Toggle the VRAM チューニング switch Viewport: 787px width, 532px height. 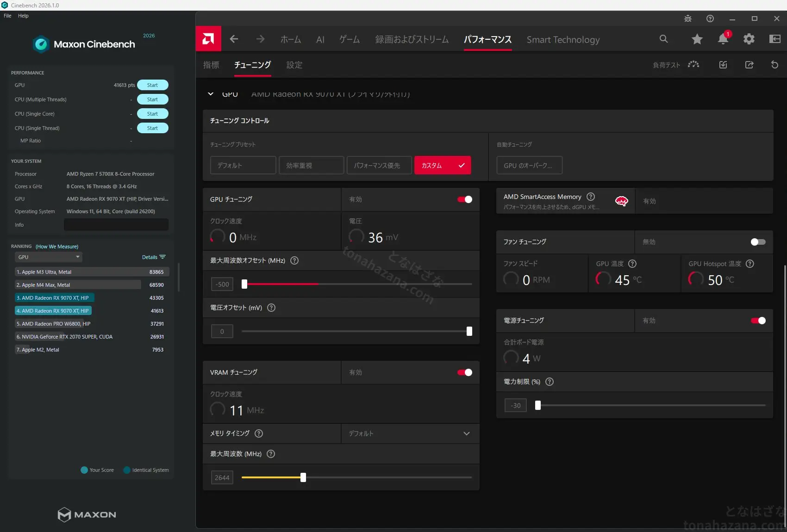pos(465,372)
